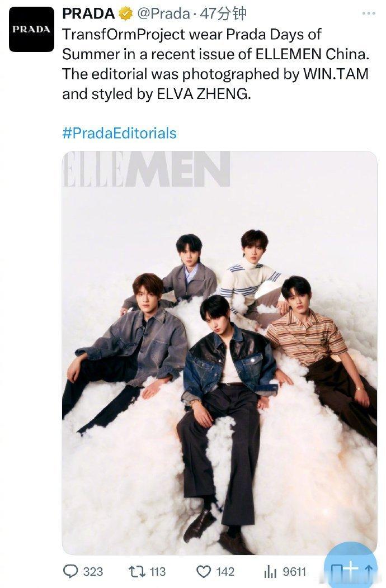Like the tweet with the heart icon
Screen dimensions: 386x588
click(x=204, y=571)
